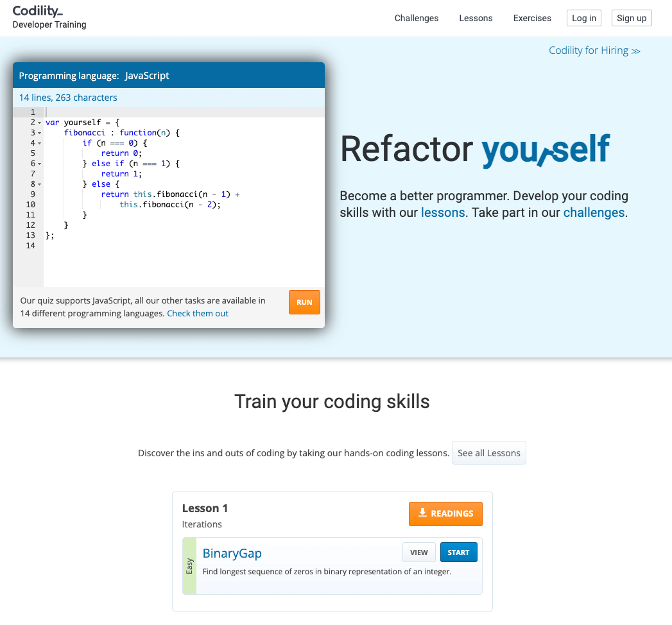Collapse the code fold arrow on line 2
The image size is (672, 625).
pyautogui.click(x=39, y=123)
